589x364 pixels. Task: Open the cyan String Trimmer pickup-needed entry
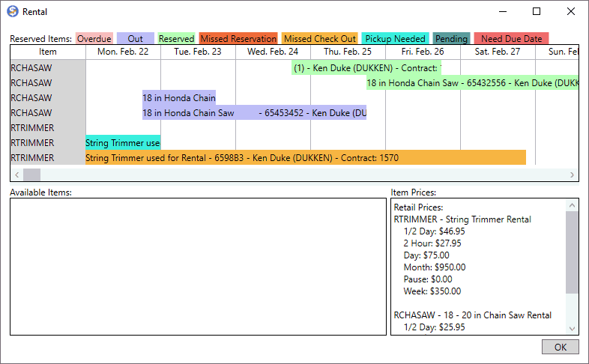pos(123,142)
